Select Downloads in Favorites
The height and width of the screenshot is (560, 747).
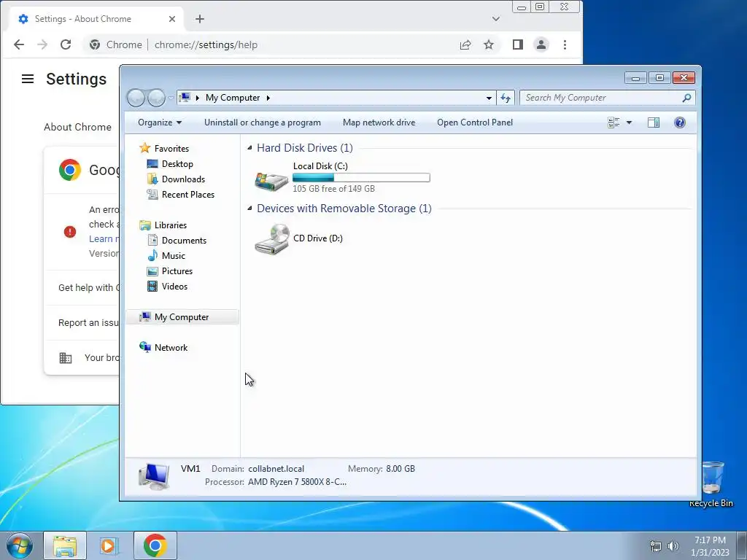click(x=183, y=179)
